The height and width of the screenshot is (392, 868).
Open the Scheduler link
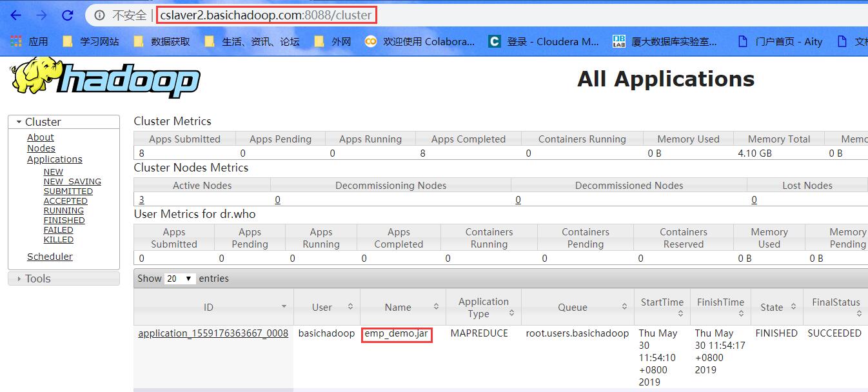50,257
